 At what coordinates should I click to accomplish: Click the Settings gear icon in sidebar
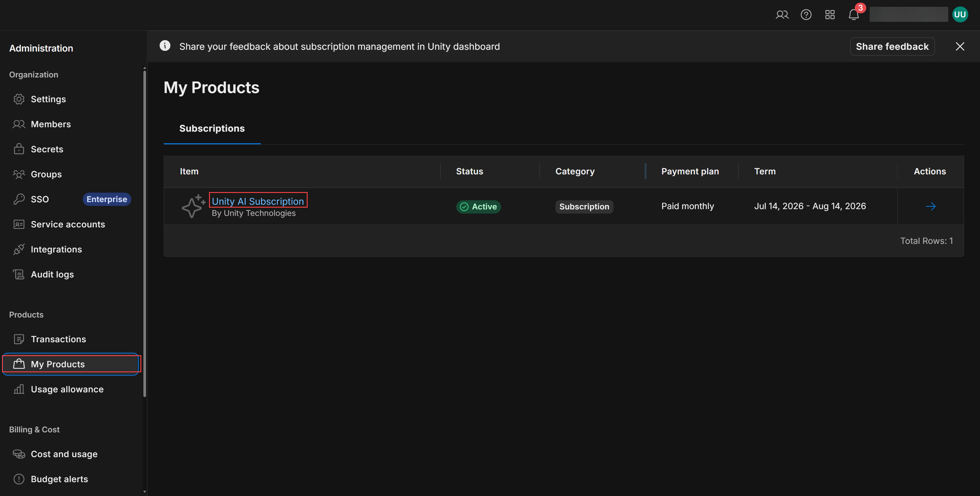19,99
